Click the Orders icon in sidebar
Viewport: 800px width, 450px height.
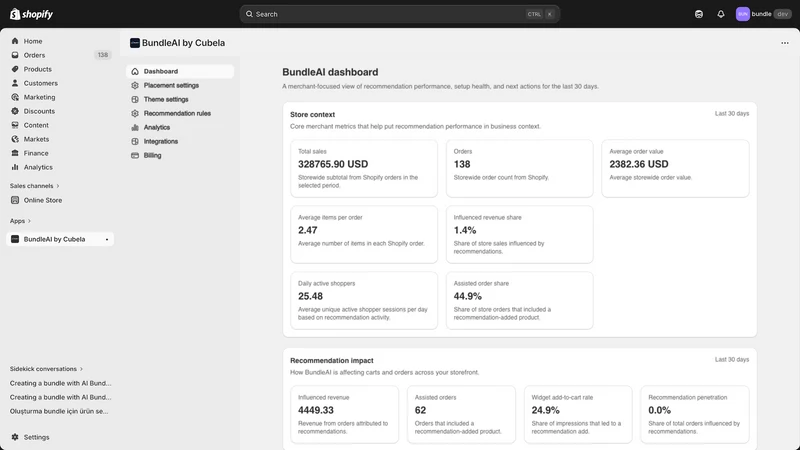click(15, 55)
